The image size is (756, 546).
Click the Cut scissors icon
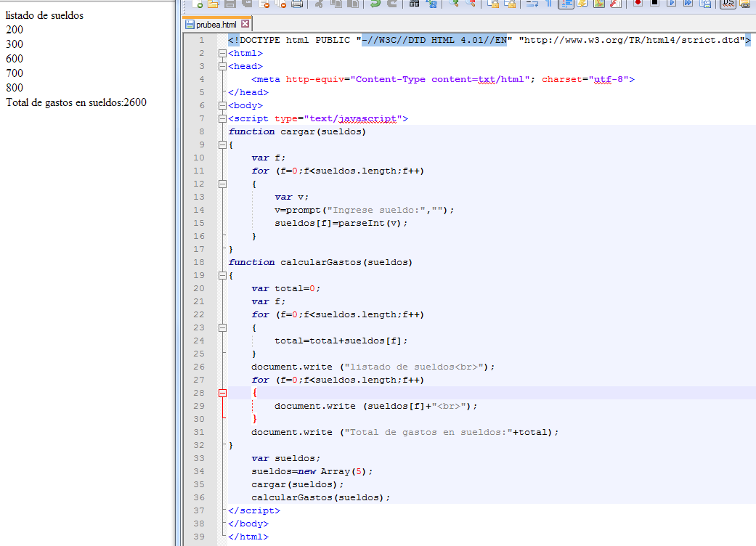pos(319,4)
